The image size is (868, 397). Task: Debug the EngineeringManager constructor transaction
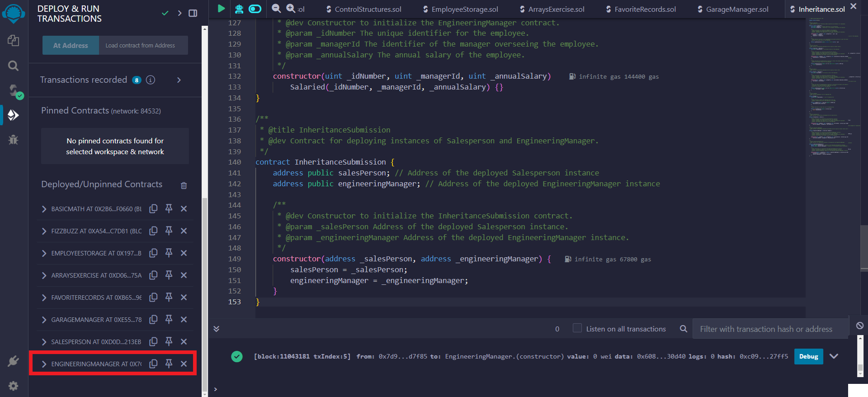tap(809, 356)
